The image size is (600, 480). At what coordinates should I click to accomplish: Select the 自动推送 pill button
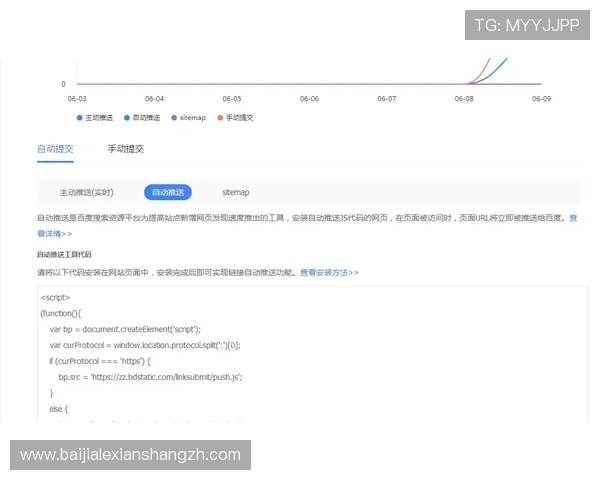(x=168, y=192)
